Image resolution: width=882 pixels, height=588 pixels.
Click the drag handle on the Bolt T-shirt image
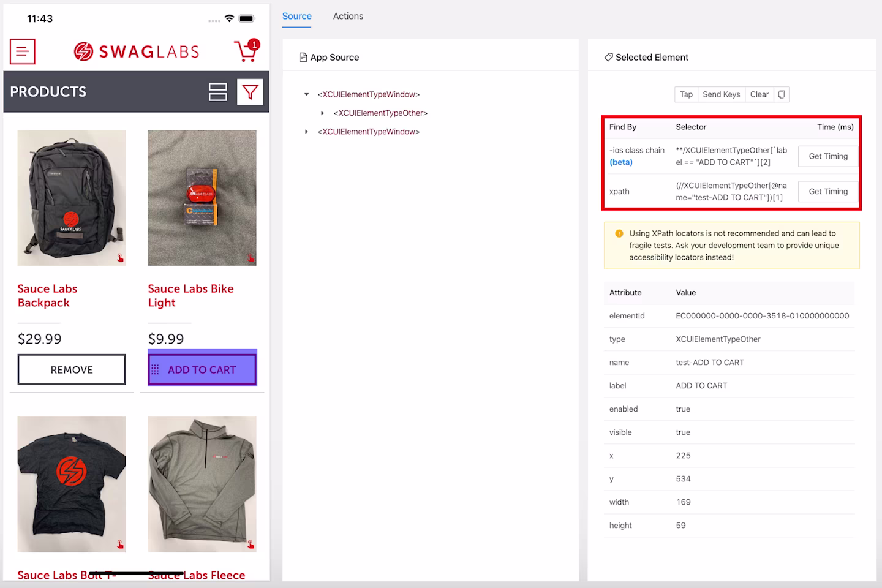[x=121, y=545]
